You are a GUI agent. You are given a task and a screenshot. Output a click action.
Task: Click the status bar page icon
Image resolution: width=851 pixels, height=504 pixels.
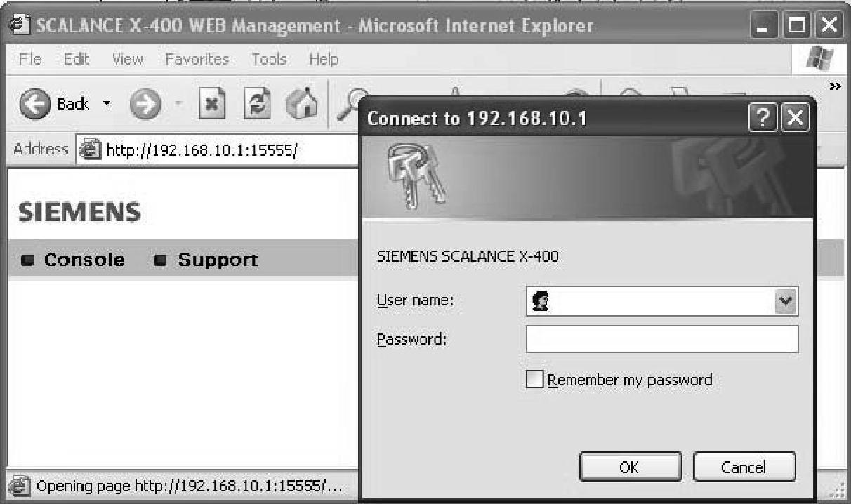pos(20,486)
